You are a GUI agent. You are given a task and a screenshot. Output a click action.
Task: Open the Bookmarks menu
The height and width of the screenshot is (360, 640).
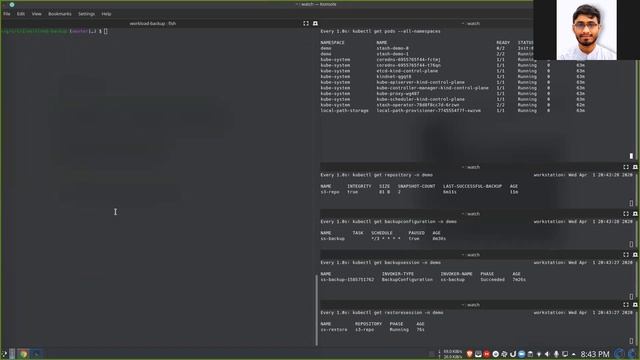click(x=60, y=14)
